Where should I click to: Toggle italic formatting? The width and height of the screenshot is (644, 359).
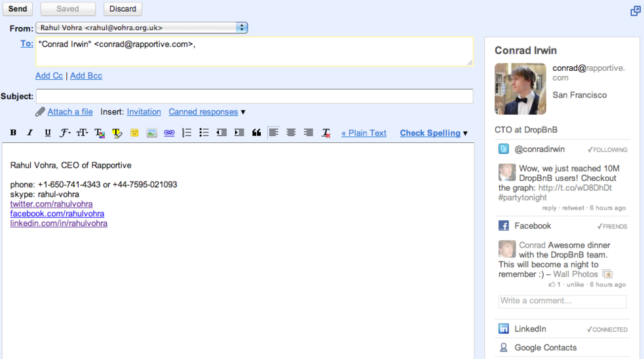[30, 133]
